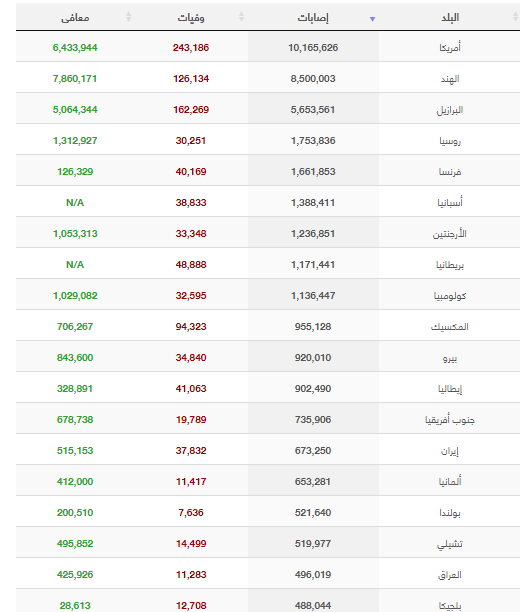Click sort arrows beside البلد header
The height and width of the screenshot is (612, 520).
point(515,17)
